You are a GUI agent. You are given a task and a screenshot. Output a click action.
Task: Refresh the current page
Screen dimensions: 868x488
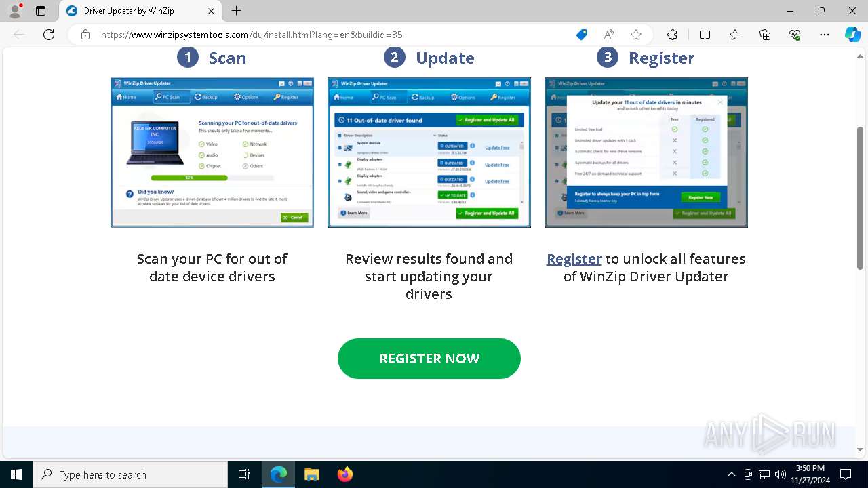pyautogui.click(x=49, y=35)
